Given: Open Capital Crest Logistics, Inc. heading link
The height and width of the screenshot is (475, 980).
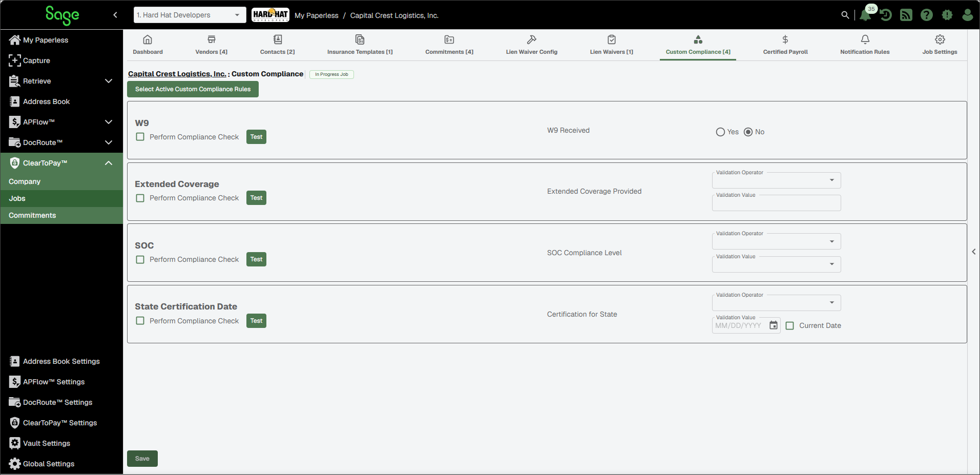Looking at the screenshot, I should click(177, 74).
